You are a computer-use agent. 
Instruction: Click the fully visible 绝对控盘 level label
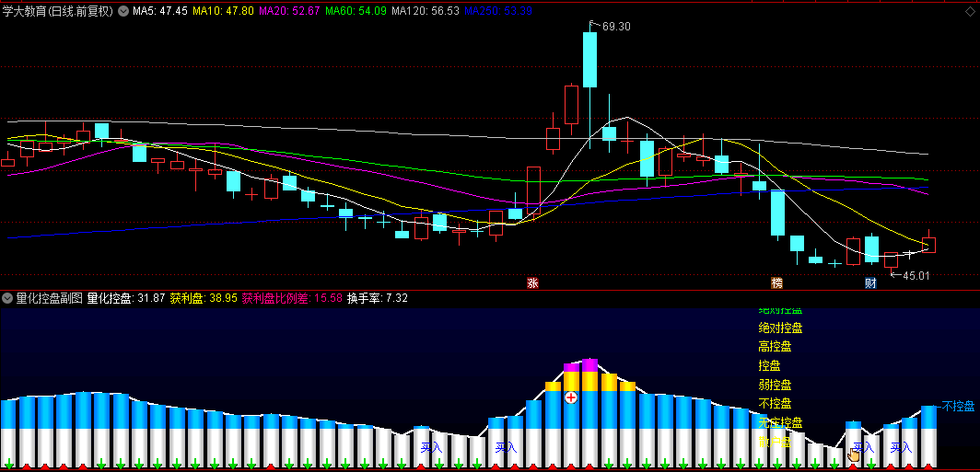(x=780, y=328)
